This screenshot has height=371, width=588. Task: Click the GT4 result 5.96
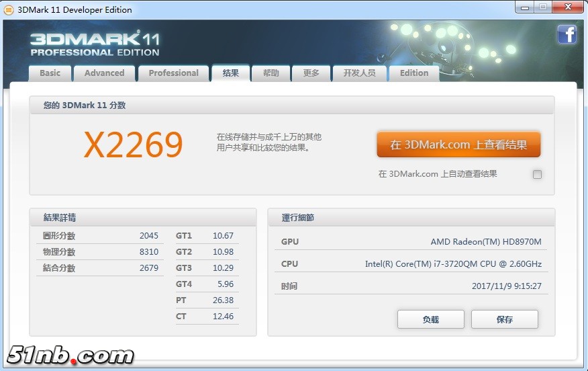click(226, 284)
